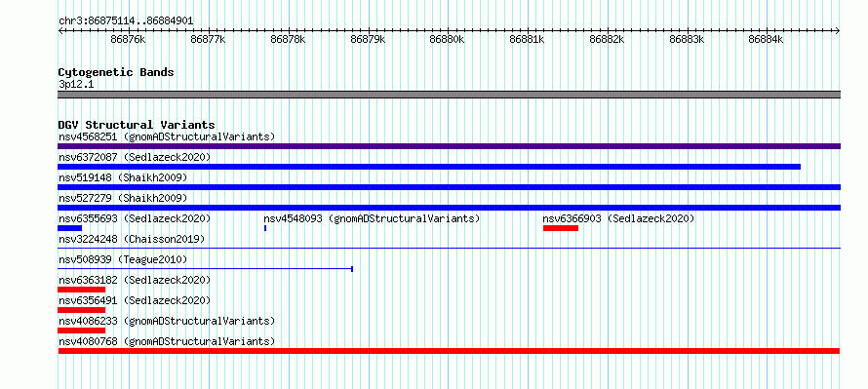868x389 pixels.
Task: Click ruler position 86883k
Action: pos(687,39)
